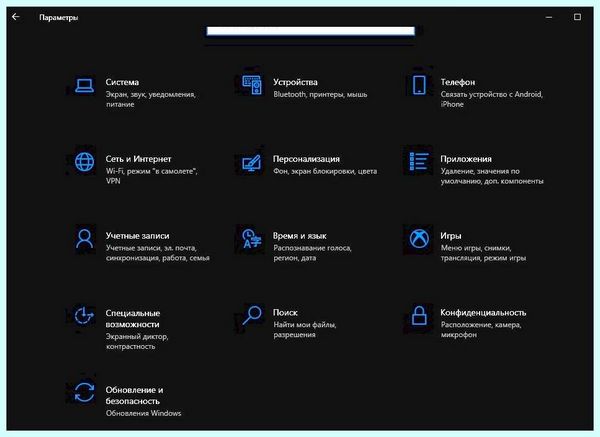The height and width of the screenshot is (437, 600).
Task: Click the Специальные возможности heading
Action: 133,318
